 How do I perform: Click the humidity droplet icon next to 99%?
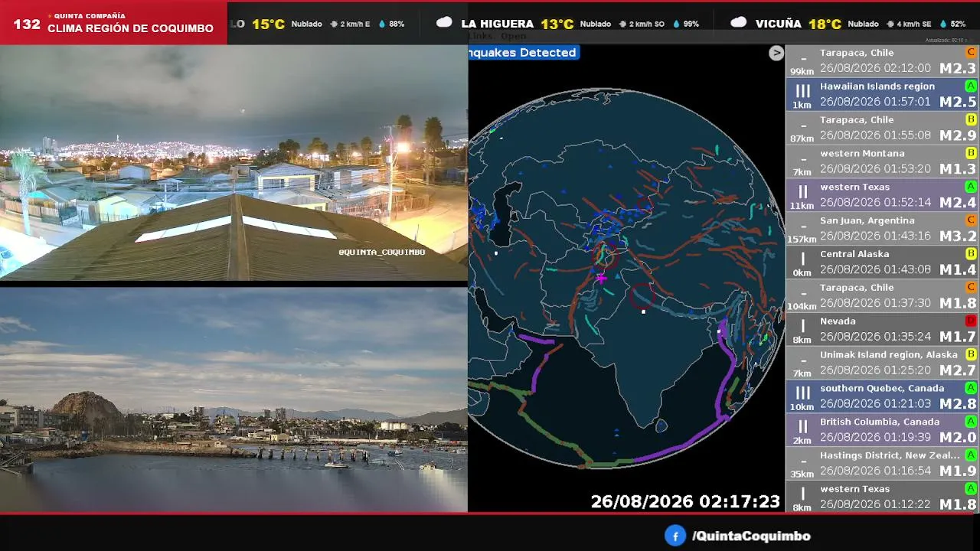(676, 24)
